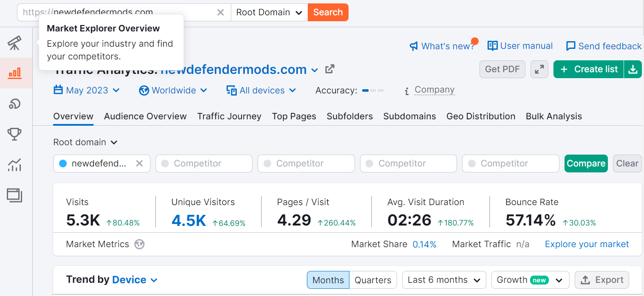This screenshot has width=644, height=296.
Task: Expand the Root Domain selector in search bar
Action: point(269,12)
